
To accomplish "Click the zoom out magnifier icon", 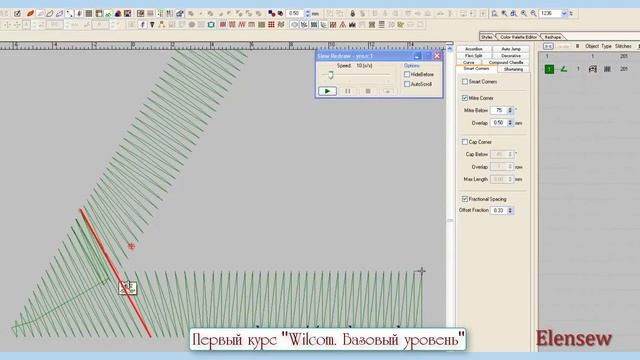I will [x=533, y=13].
